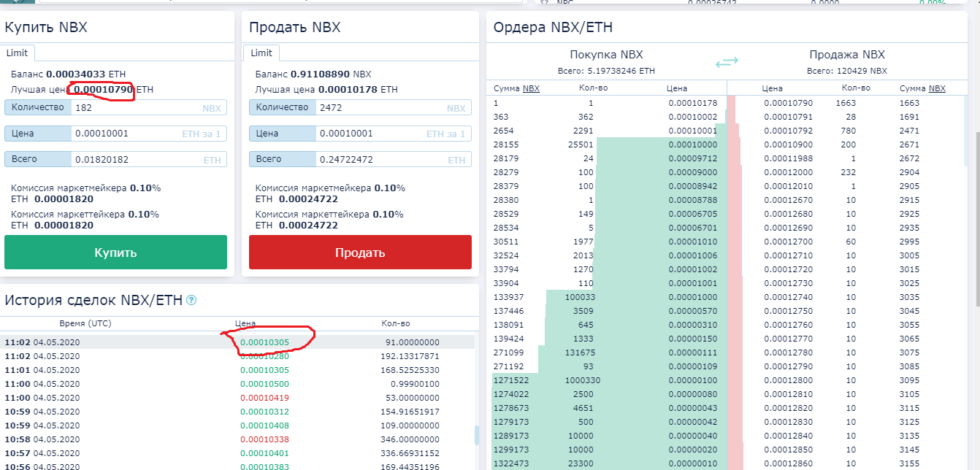This screenshot has width=980, height=470.
Task: Use best price 0.00010178 in Продать NBX panel
Action: pyautogui.click(x=348, y=89)
